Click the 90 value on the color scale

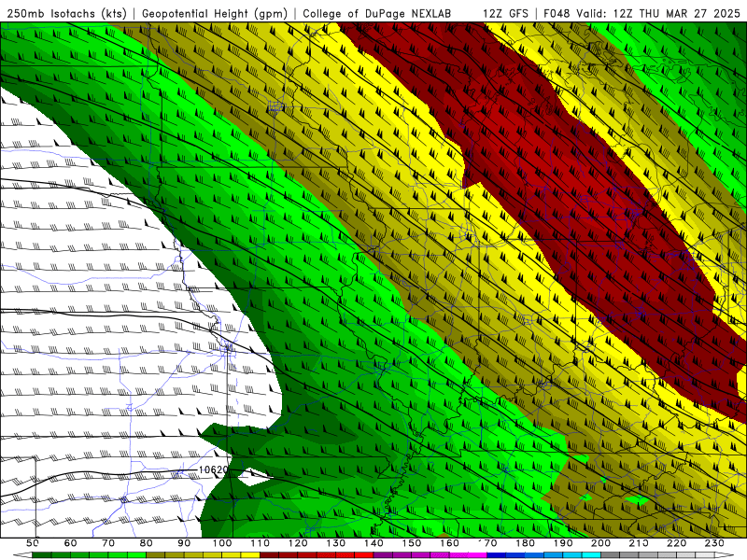pos(184,543)
